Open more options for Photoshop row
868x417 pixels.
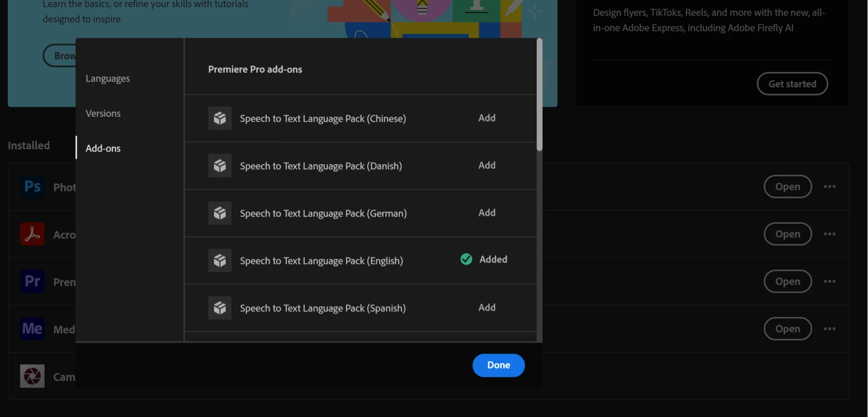830,187
